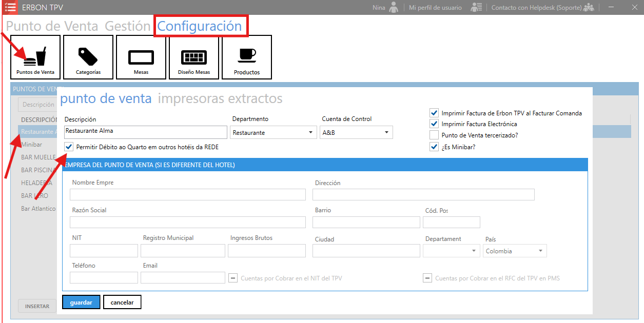The height and width of the screenshot is (323, 644).
Task: Open the hamburger menu icon
Action: [10, 7]
